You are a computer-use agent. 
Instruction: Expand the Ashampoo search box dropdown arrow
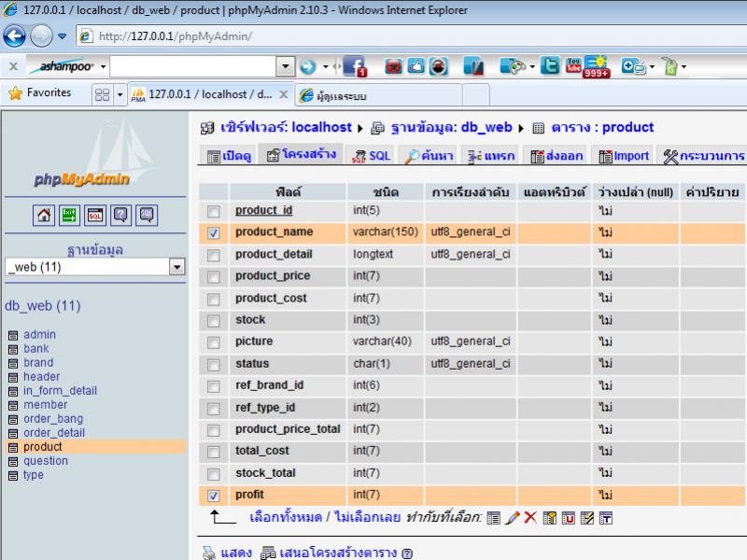pyautogui.click(x=286, y=67)
